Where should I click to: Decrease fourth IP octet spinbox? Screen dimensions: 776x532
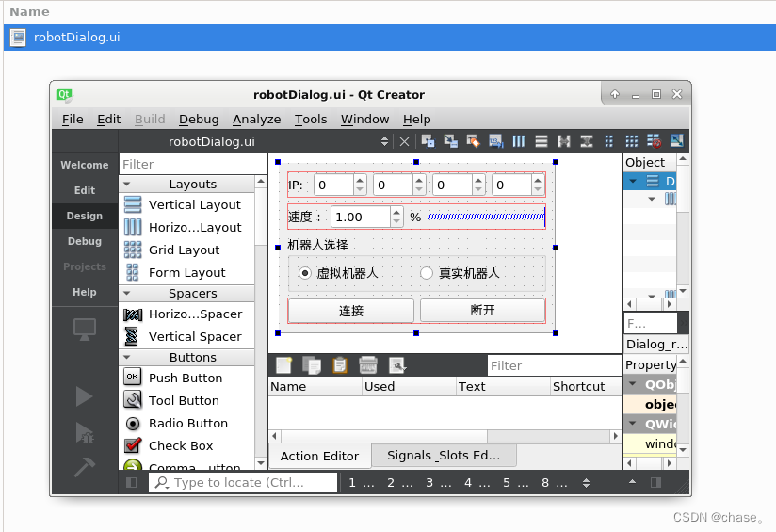[538, 189]
